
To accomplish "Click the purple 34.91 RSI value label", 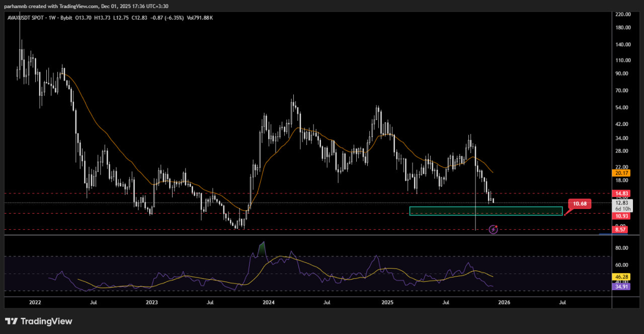I will click(x=622, y=287).
